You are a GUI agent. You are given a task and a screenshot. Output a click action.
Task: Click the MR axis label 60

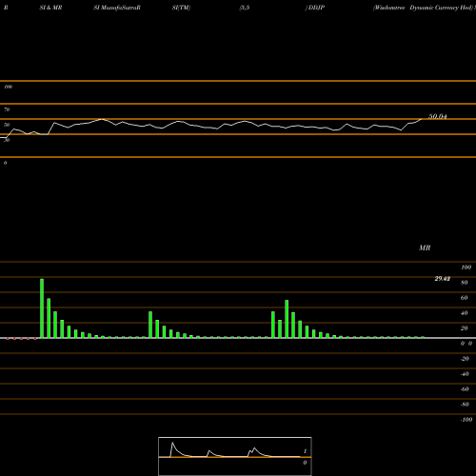pos(464,298)
